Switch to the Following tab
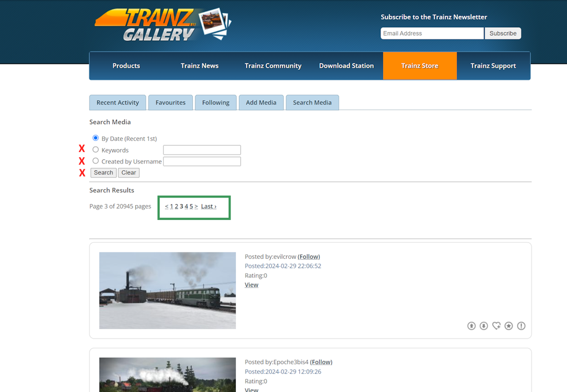 [x=215, y=102]
